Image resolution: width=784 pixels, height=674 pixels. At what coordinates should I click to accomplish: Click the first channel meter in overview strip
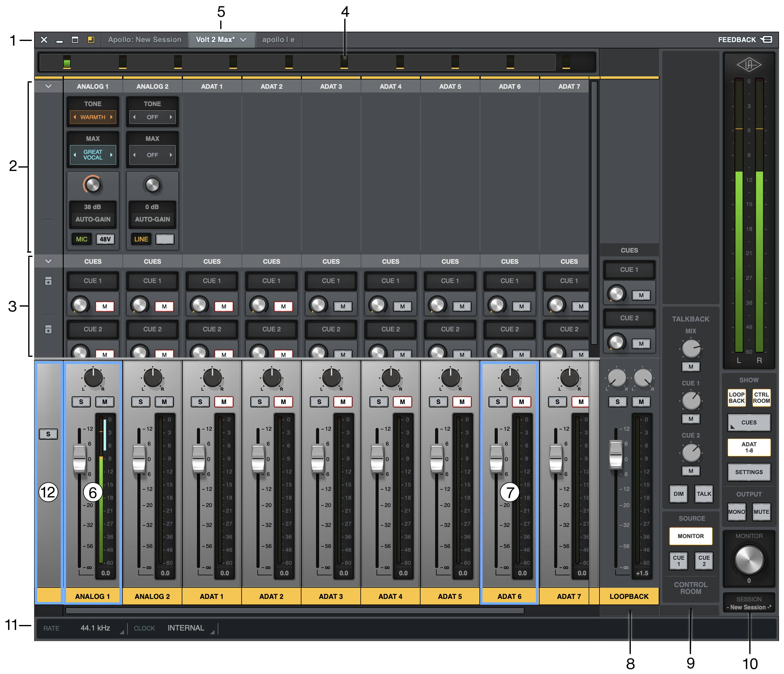click(x=67, y=62)
